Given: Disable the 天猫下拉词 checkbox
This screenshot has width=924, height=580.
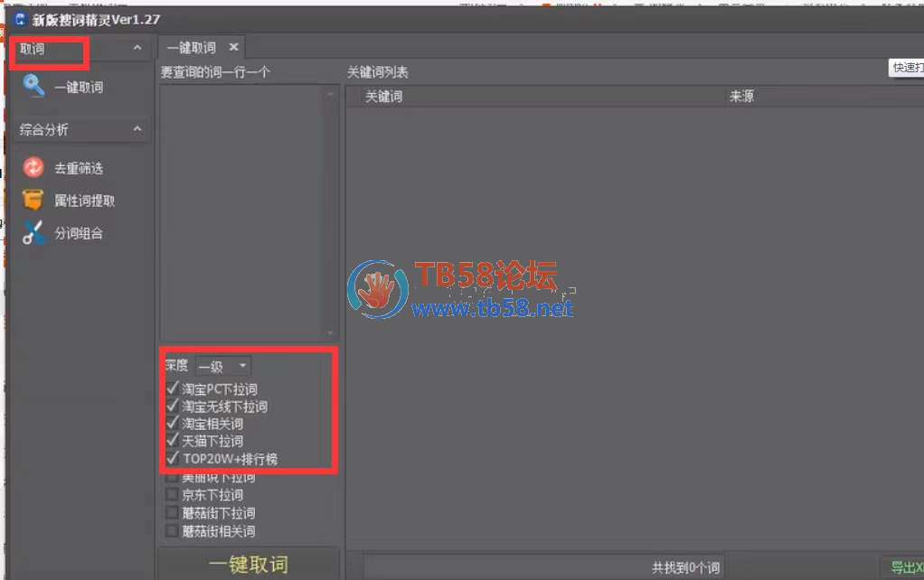Looking at the screenshot, I should click(x=172, y=441).
